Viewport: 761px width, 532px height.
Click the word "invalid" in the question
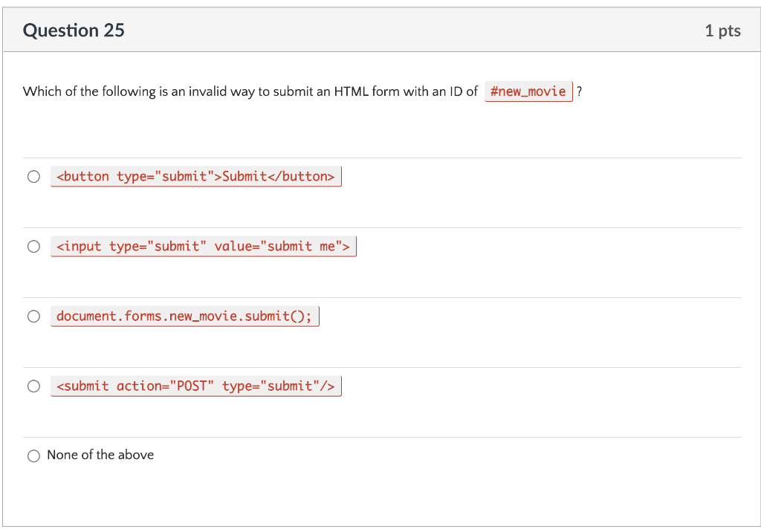pyautogui.click(x=207, y=91)
